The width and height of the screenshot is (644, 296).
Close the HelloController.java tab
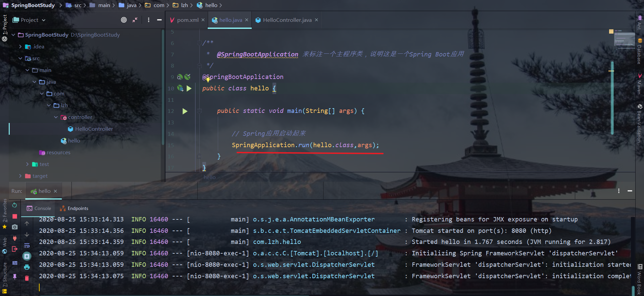pos(316,20)
